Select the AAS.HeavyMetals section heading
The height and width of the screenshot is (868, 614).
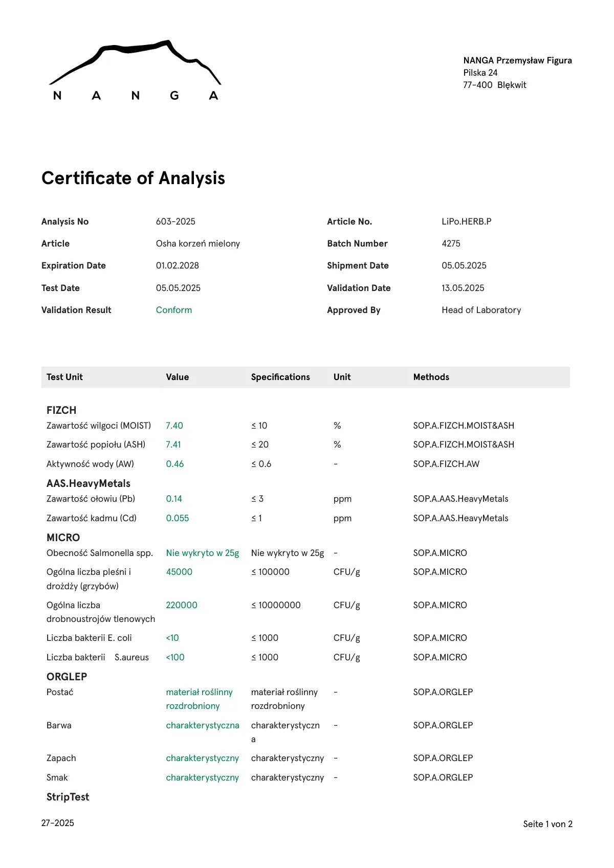[88, 483]
